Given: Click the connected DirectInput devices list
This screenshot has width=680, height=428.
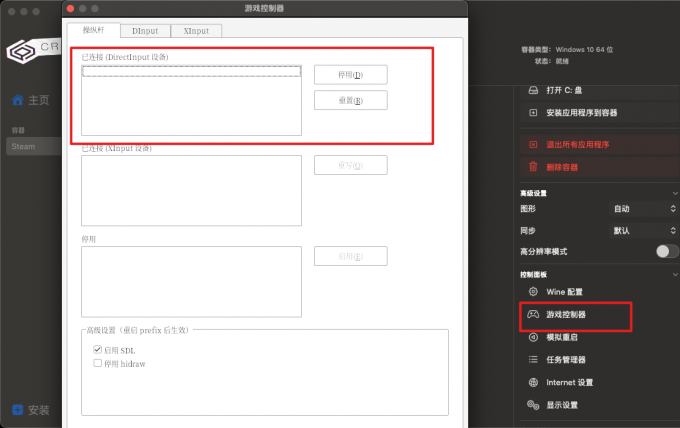Looking at the screenshot, I should (x=191, y=100).
